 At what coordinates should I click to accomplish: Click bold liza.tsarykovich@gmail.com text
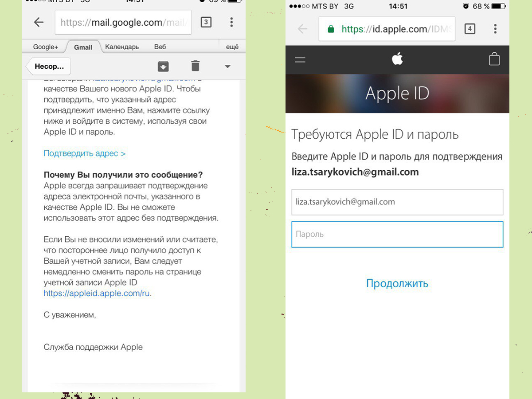(355, 172)
